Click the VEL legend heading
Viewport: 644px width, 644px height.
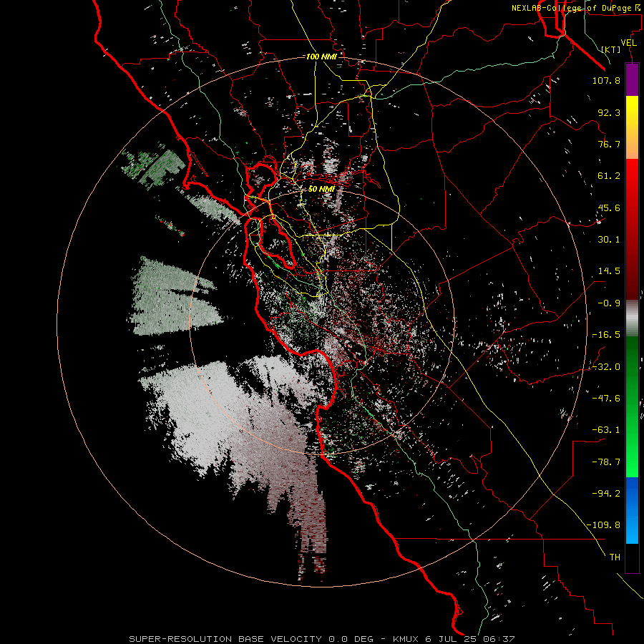(628, 42)
